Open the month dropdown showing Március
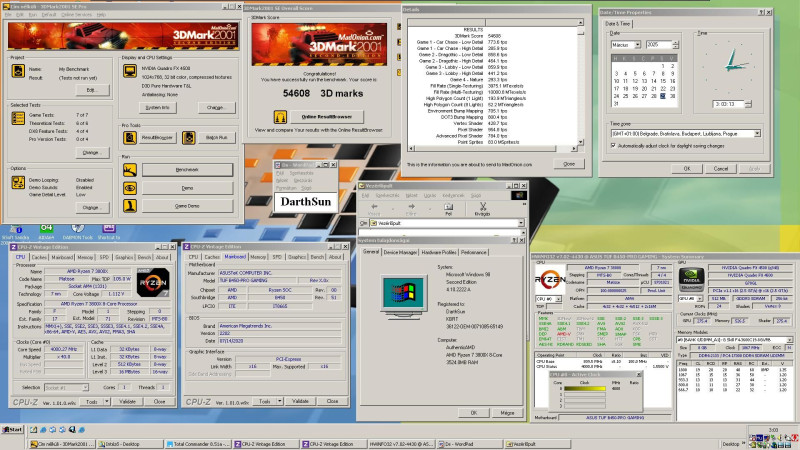 click(637, 45)
